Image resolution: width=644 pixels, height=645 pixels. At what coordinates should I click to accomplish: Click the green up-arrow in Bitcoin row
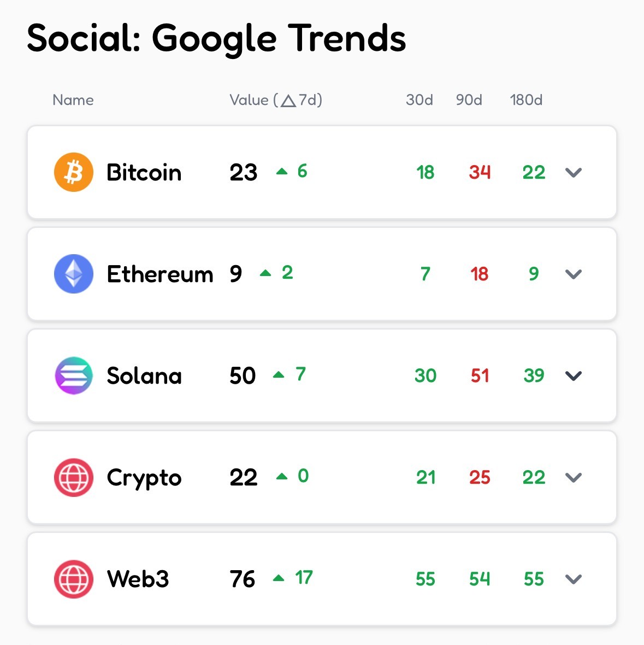(282, 172)
